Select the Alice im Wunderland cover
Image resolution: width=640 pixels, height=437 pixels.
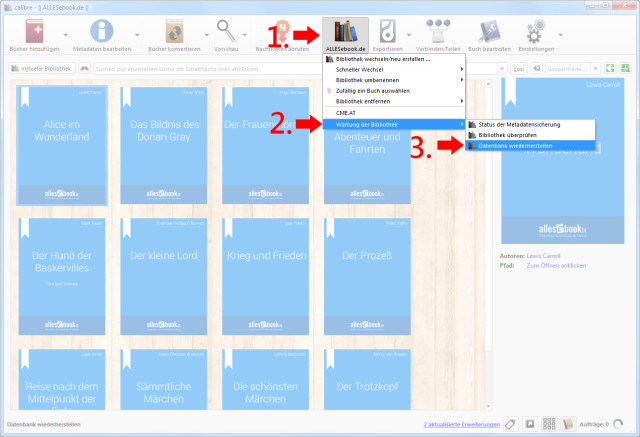pos(62,145)
